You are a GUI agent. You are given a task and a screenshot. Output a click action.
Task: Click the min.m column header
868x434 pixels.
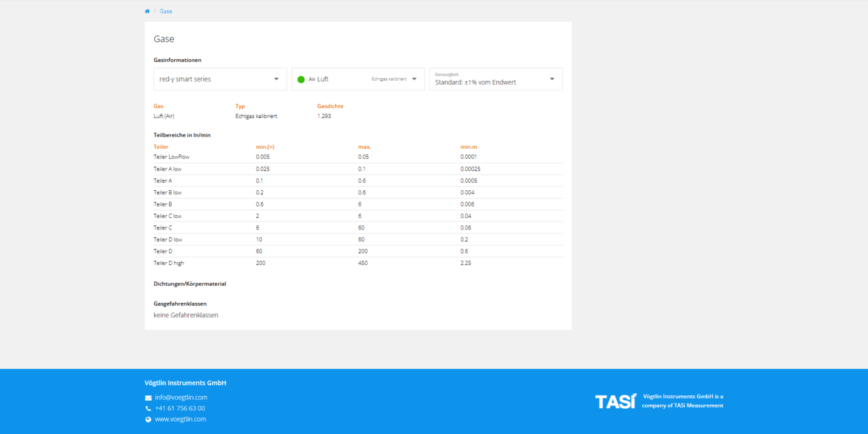click(469, 147)
